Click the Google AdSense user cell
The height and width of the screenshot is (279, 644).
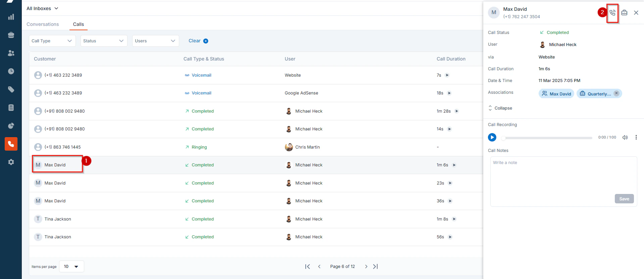[x=301, y=93]
